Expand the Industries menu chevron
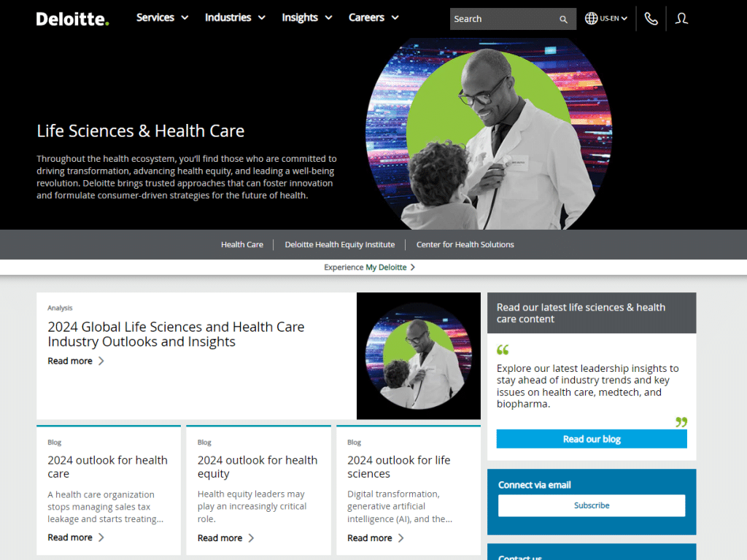Image resolution: width=747 pixels, height=560 pixels. tap(262, 17)
